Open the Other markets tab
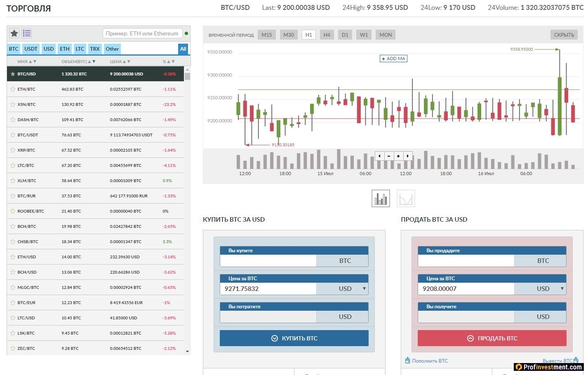The image size is (588, 375). 112,49
